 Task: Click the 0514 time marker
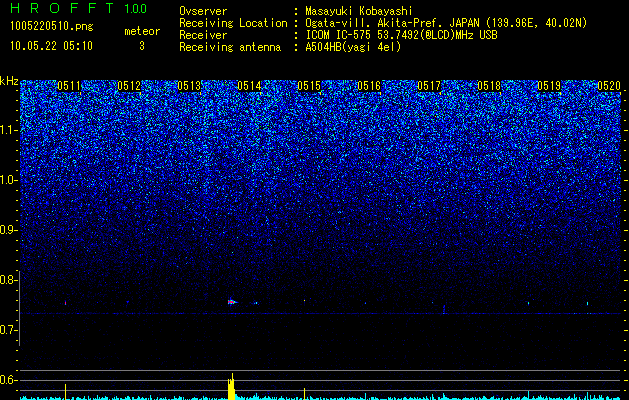coord(249,86)
